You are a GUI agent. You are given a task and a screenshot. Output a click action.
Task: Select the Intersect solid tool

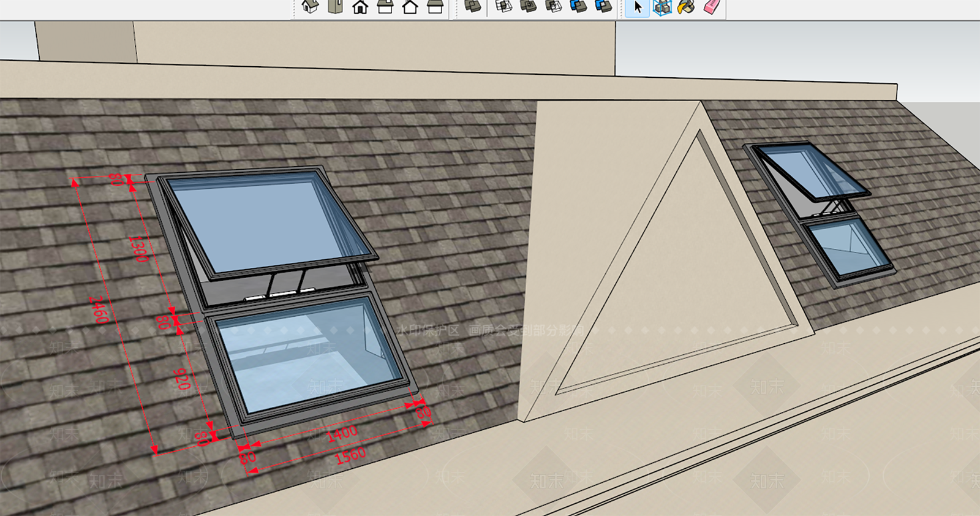pyautogui.click(x=503, y=7)
